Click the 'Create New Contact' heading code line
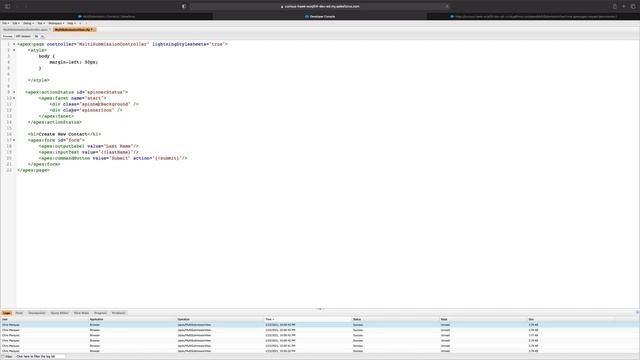Image resolution: width=640 pixels, height=360 pixels. pyautogui.click(x=64, y=134)
